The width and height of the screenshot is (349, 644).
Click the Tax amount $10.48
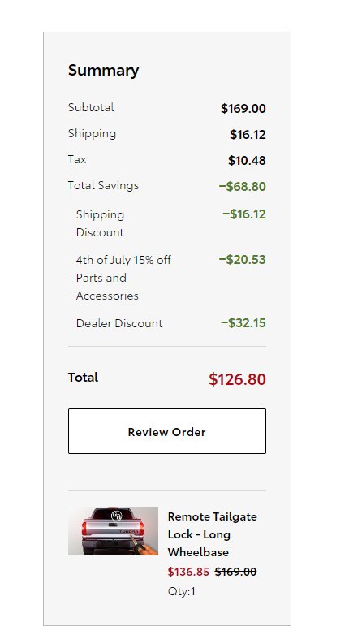pos(247,160)
